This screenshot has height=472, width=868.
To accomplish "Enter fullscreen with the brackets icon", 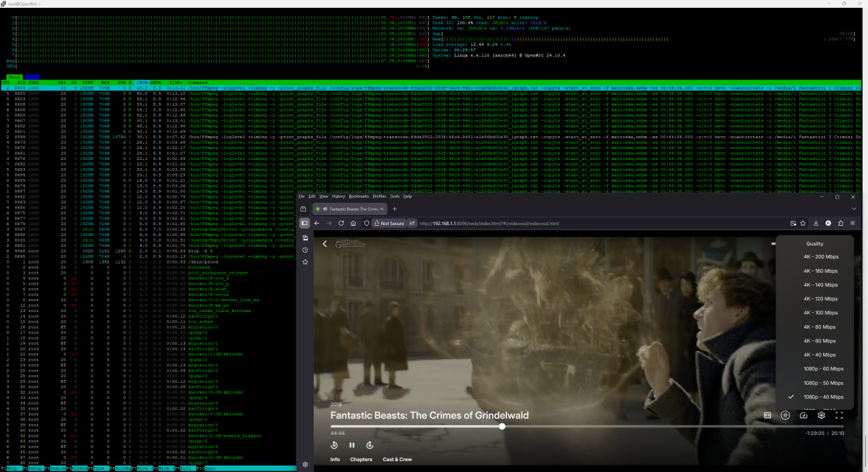I will pos(840,415).
